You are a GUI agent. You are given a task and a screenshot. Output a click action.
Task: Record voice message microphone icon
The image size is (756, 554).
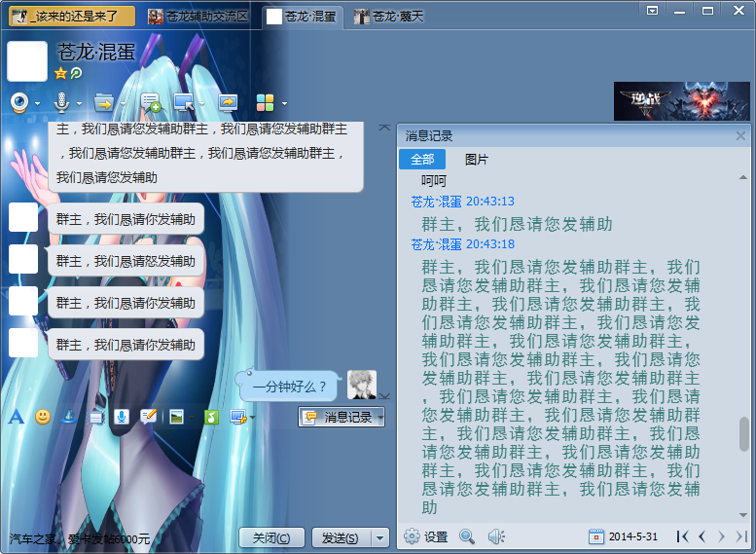point(122,417)
